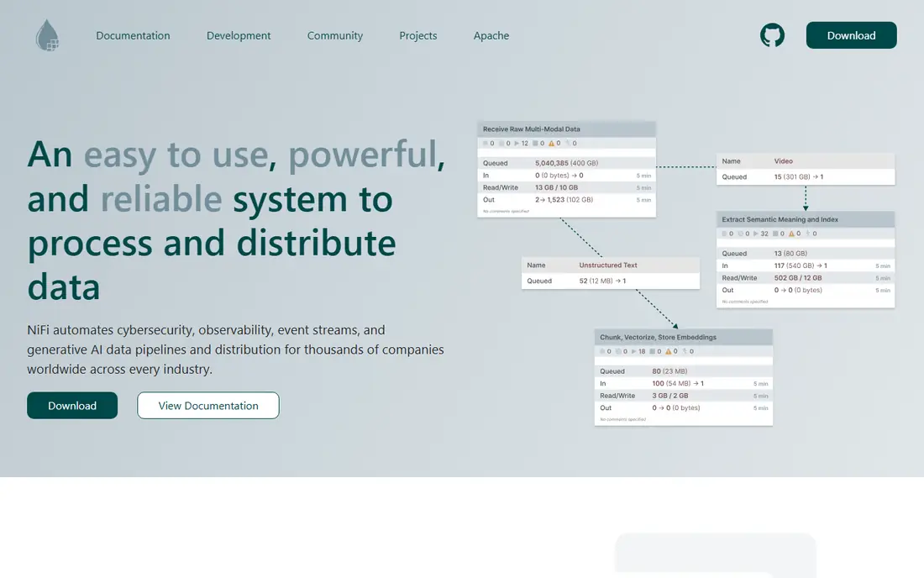Click the View Documentation button
Viewport: 924px width, 578px height.
tap(208, 406)
